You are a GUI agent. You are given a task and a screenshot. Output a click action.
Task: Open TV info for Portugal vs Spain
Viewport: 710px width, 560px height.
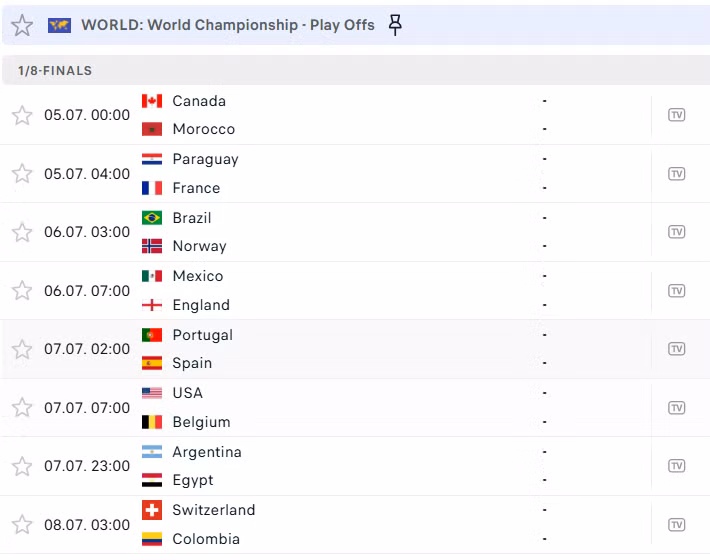[x=676, y=349]
